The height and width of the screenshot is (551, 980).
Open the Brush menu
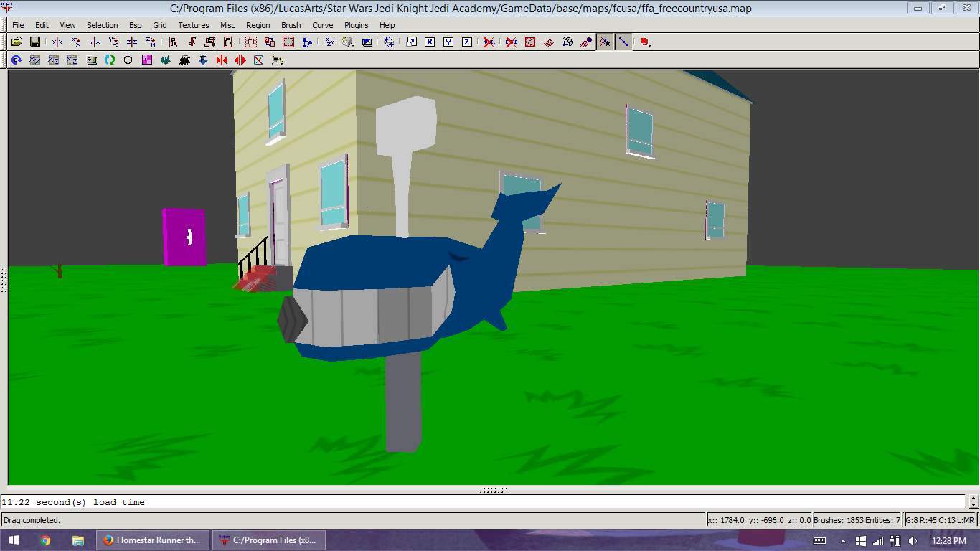point(291,25)
